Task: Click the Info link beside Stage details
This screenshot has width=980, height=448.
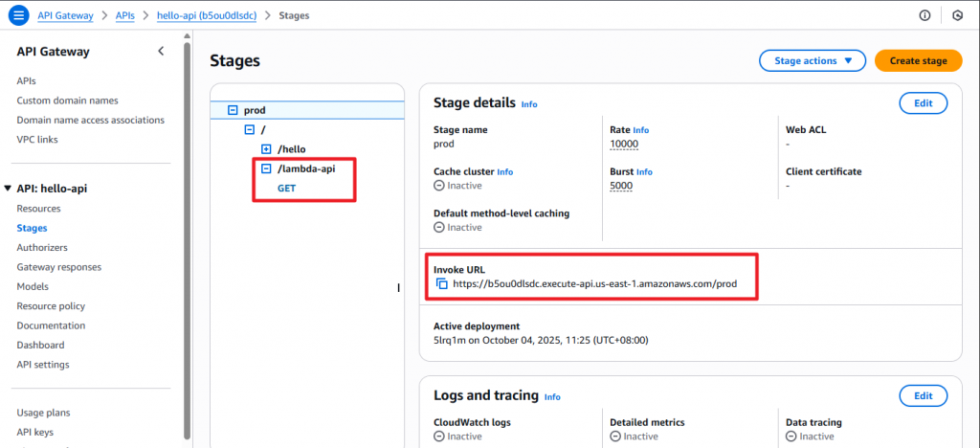Action: coord(529,104)
